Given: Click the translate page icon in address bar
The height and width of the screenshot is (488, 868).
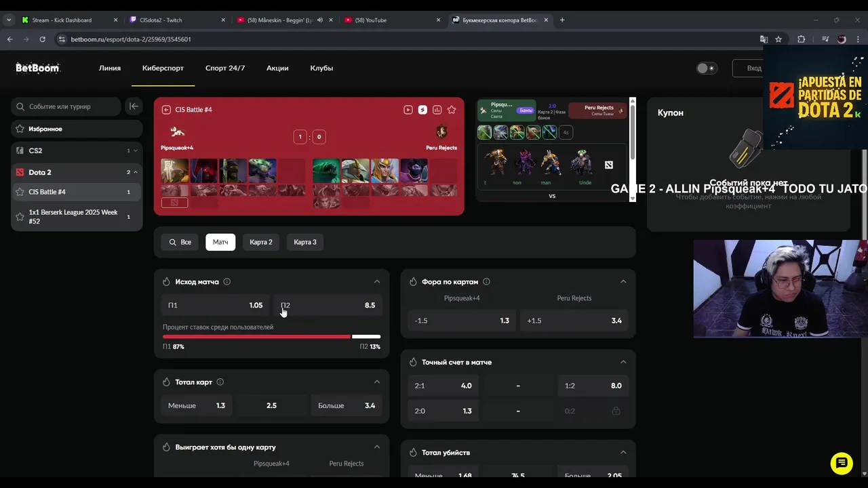Looking at the screenshot, I should tap(764, 39).
